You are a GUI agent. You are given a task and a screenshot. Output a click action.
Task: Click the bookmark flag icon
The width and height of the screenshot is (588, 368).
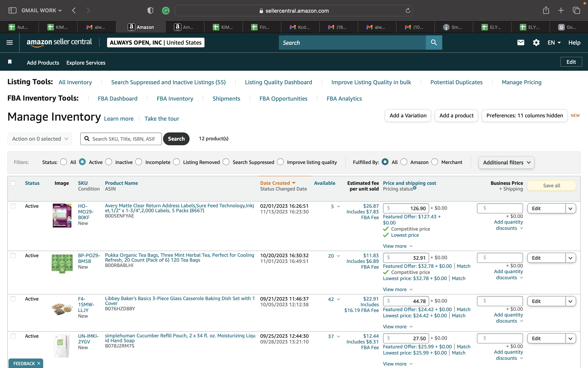10,62
